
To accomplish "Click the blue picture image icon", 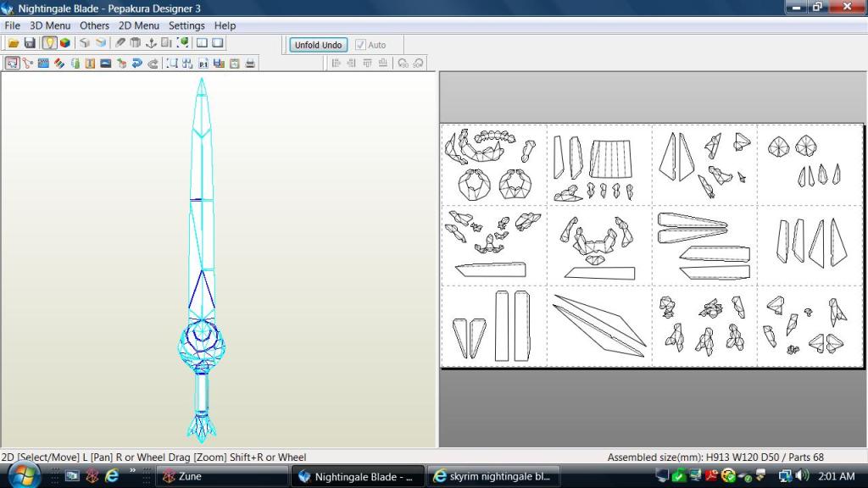I will 106,64.
